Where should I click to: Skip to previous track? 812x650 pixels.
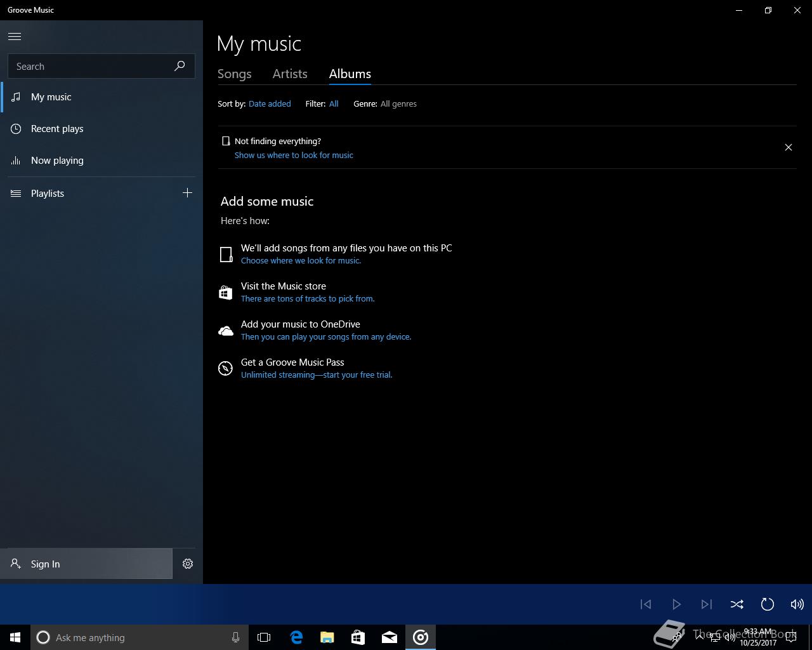(x=646, y=604)
